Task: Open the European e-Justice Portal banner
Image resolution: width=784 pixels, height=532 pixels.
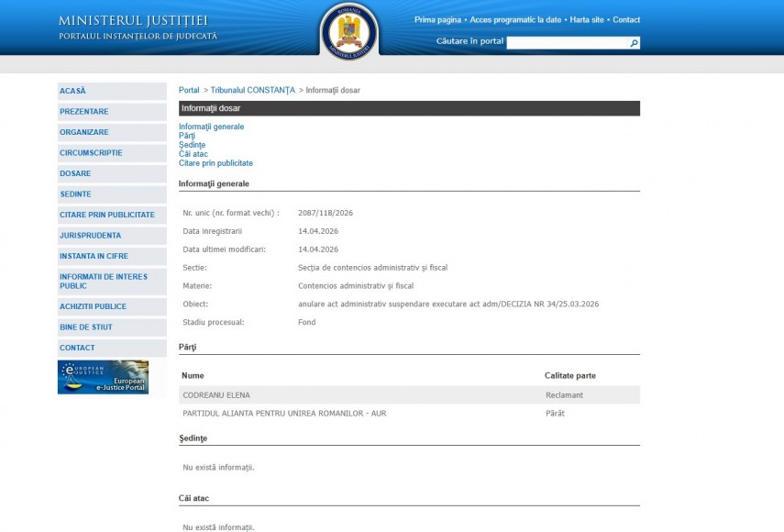Action: [103, 377]
